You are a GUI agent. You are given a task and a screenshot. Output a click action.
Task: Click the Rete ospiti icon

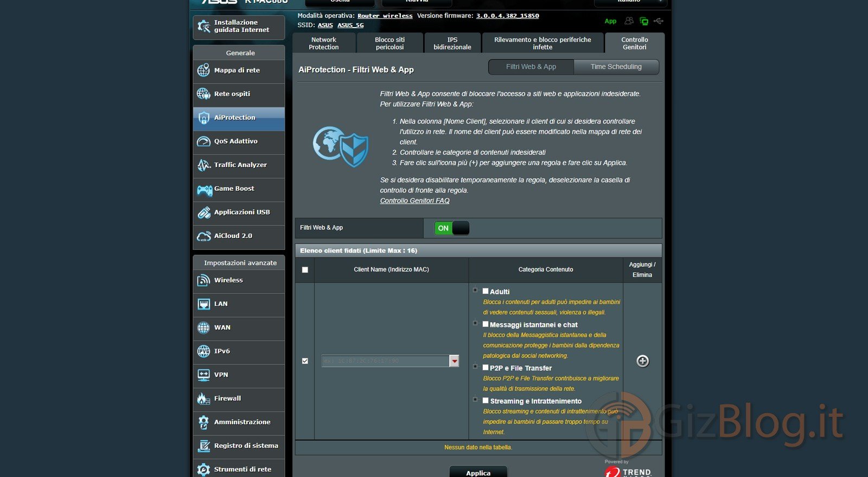pos(203,94)
